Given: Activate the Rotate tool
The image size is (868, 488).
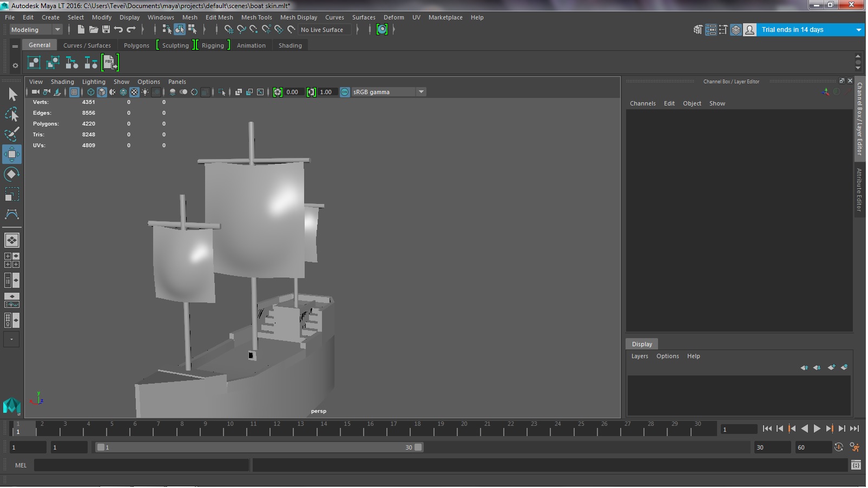Looking at the screenshot, I should pyautogui.click(x=11, y=174).
